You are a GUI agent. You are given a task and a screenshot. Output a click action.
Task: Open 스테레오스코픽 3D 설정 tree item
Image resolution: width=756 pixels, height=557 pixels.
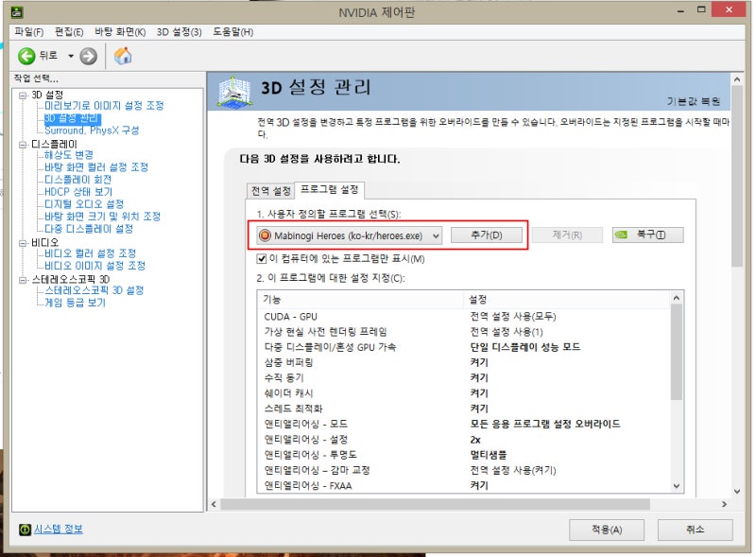(94, 290)
